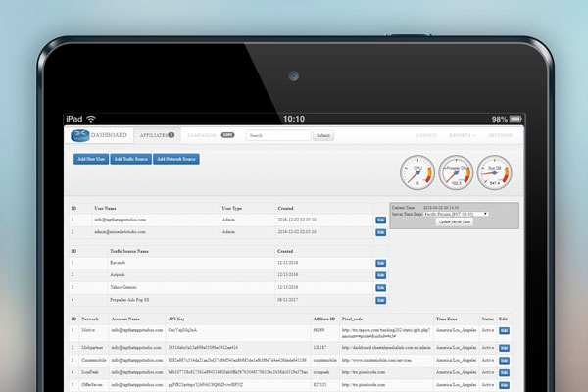This screenshot has width=588, height=392.
Task: Click the Prosper DB gauge
Action: (456, 174)
